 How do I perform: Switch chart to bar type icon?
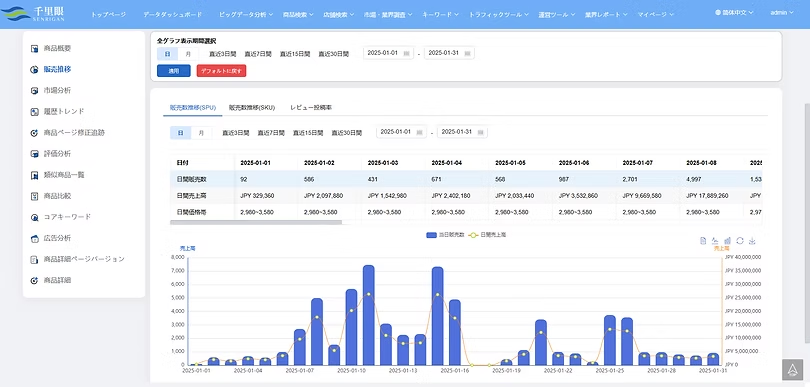coord(728,241)
